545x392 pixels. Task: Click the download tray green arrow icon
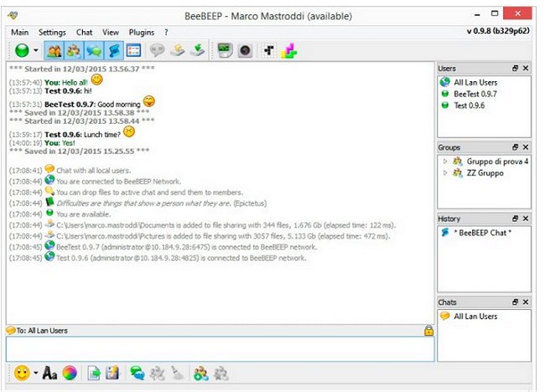tap(197, 51)
